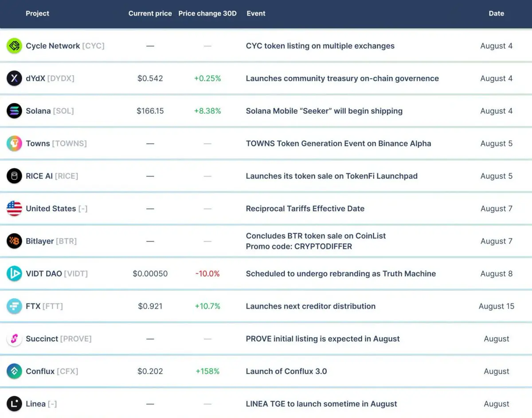
Task: Select the Towns [TOWNS] project name
Action: (56, 143)
